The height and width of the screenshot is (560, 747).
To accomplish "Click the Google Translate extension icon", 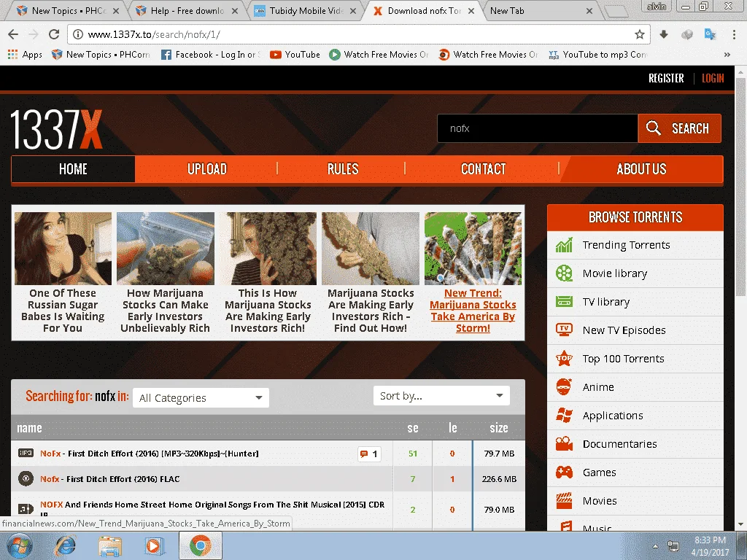I will click(x=710, y=34).
